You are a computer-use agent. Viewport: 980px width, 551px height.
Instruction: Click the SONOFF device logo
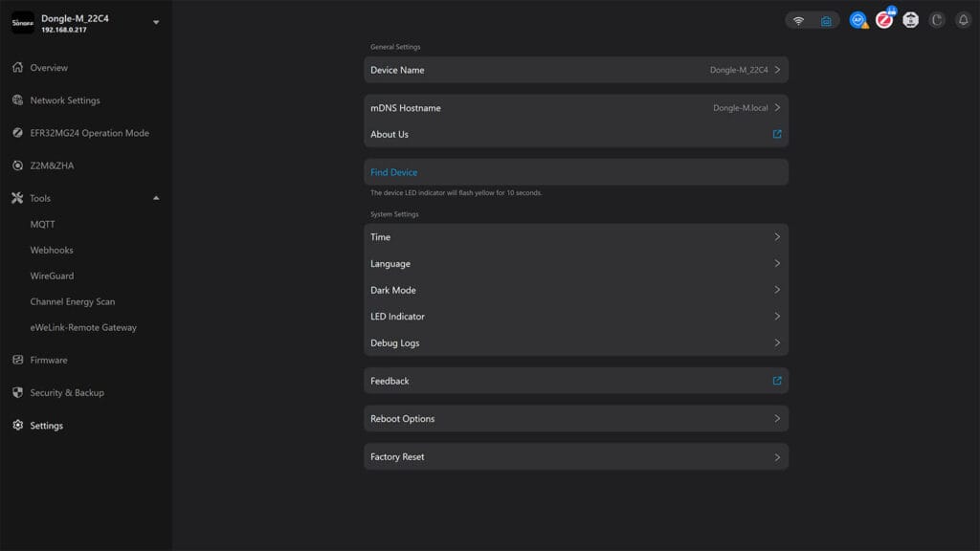pyautogui.click(x=21, y=21)
